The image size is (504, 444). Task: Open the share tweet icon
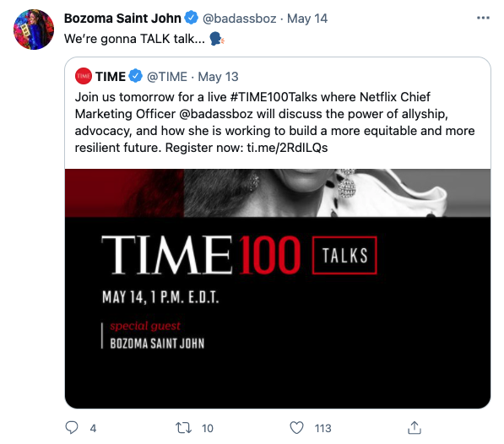click(x=415, y=428)
